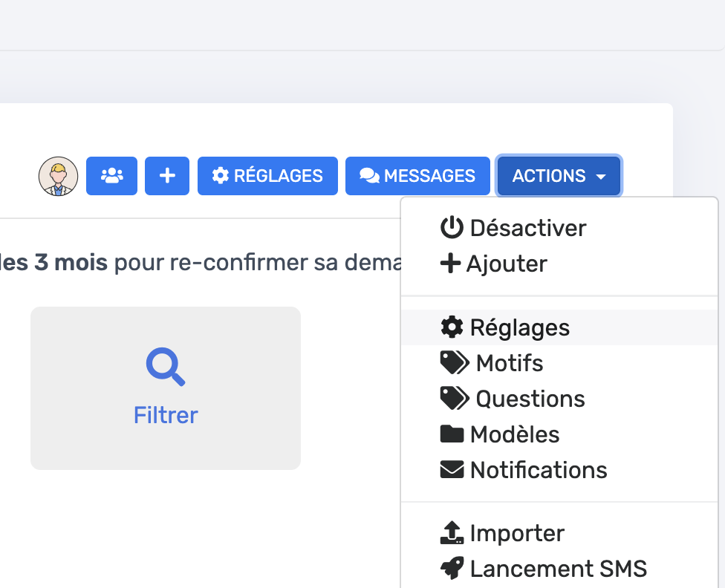Click the doctor avatar picture

58,176
